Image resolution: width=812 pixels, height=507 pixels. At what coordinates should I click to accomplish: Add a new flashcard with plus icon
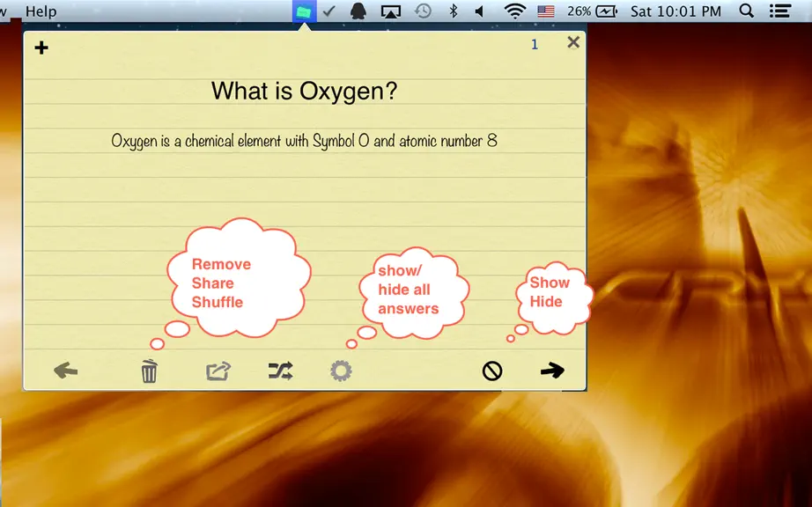point(41,48)
